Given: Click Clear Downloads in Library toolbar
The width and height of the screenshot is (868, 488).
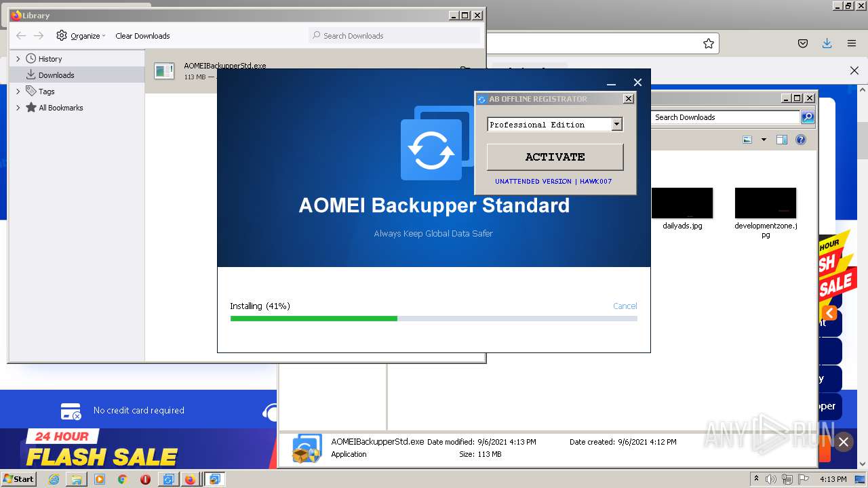Looking at the screenshot, I should 142,36.
